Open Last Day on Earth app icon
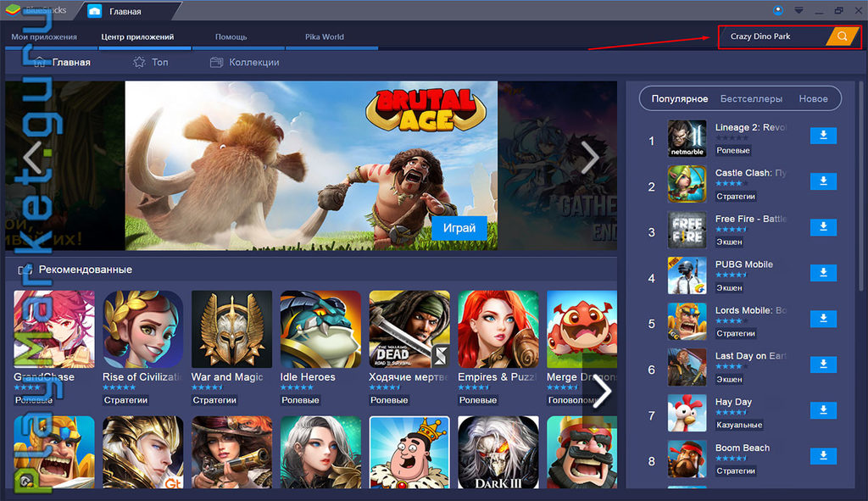The image size is (868, 501). pos(687,367)
